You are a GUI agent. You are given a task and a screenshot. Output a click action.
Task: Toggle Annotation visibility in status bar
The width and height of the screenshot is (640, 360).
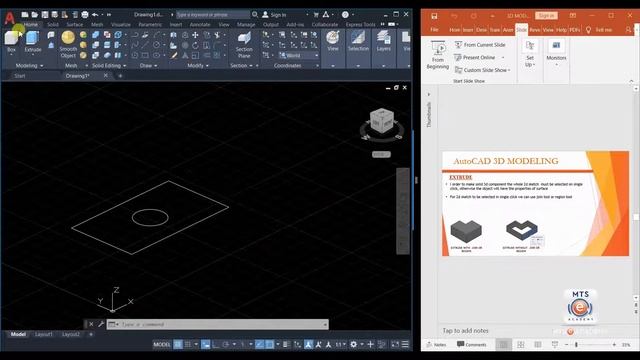(x=309, y=344)
